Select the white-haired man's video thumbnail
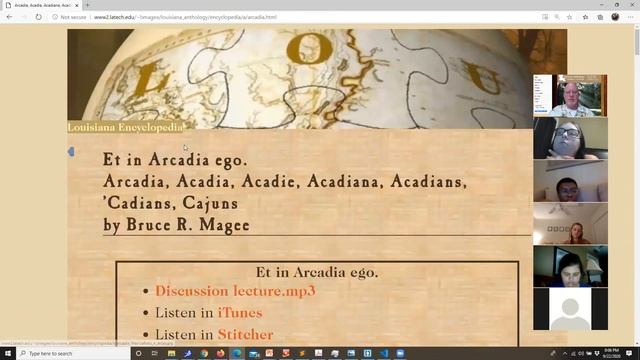Viewport: 640px width, 360px height. pos(570,96)
